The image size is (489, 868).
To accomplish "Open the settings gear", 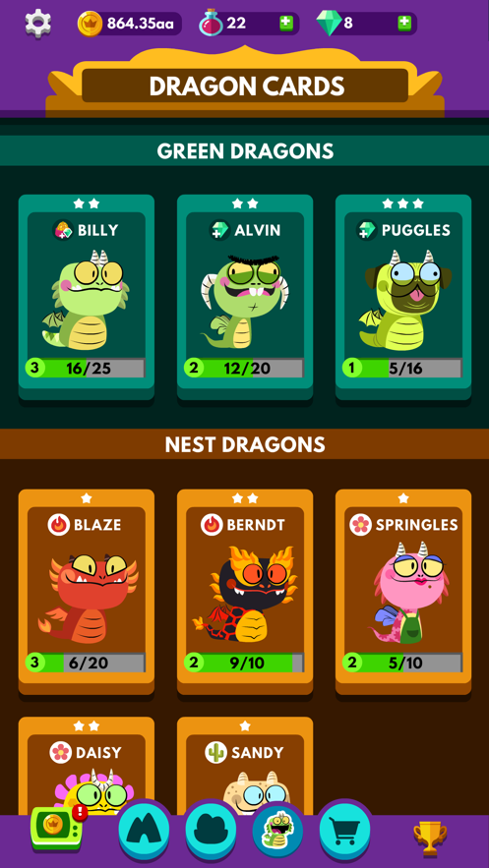I will pyautogui.click(x=38, y=24).
